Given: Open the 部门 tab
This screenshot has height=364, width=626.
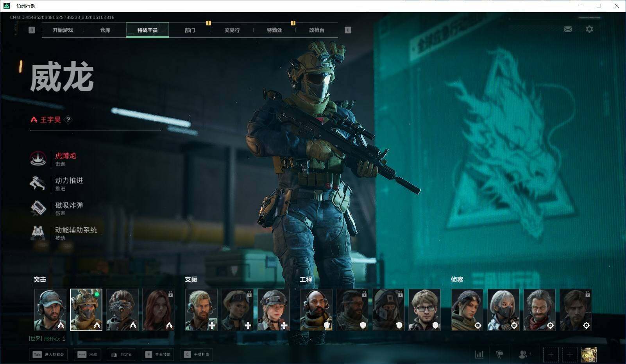Looking at the screenshot, I should (190, 30).
